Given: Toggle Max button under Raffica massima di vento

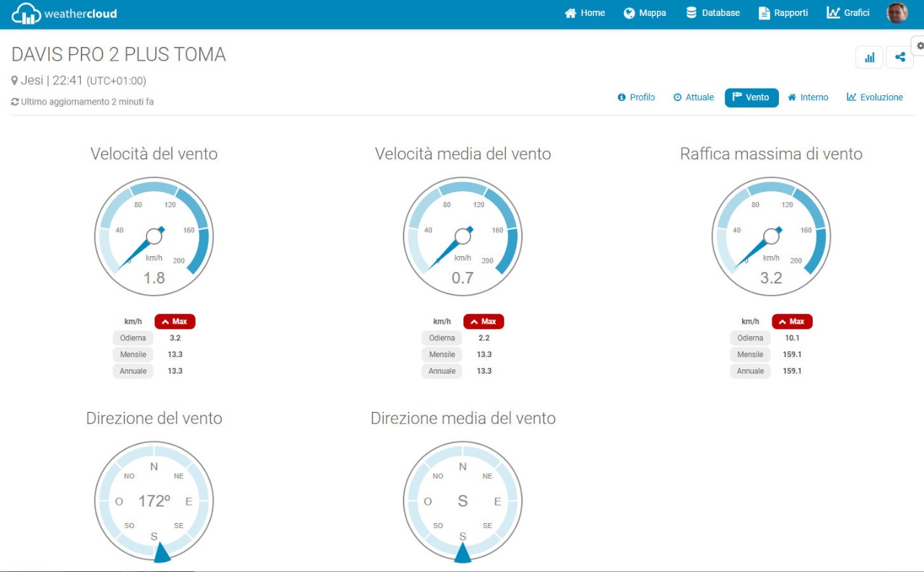Looking at the screenshot, I should click(x=792, y=322).
